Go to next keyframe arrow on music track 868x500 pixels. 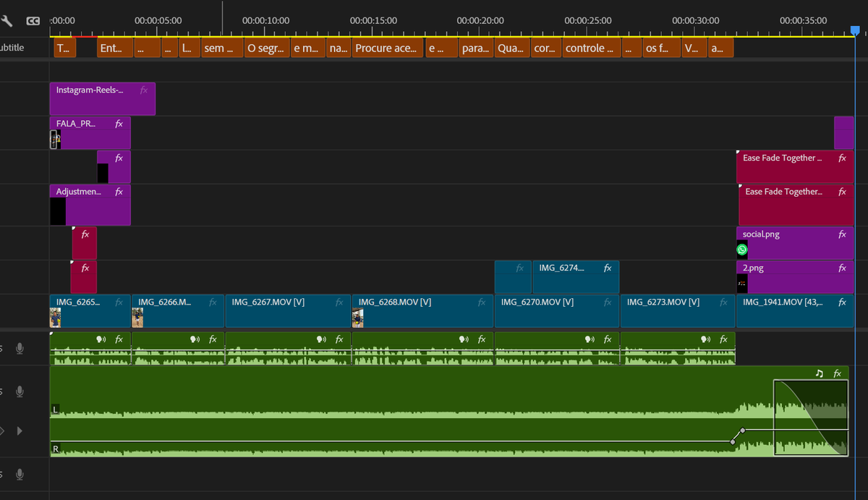(x=20, y=431)
